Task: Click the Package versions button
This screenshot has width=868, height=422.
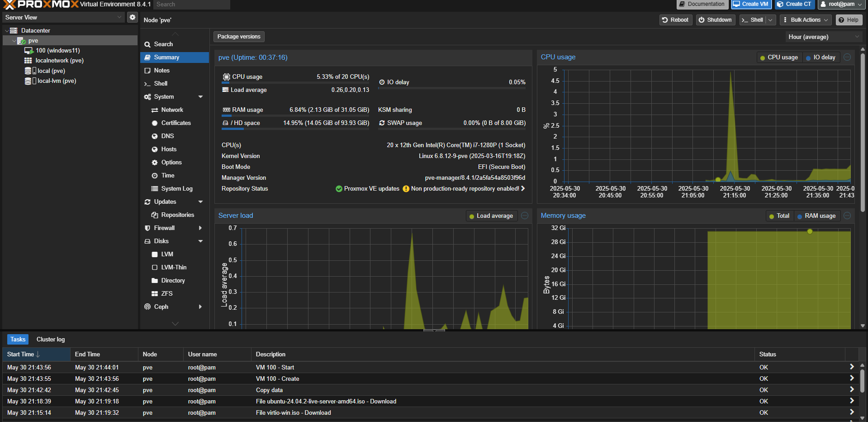Action: [x=239, y=37]
